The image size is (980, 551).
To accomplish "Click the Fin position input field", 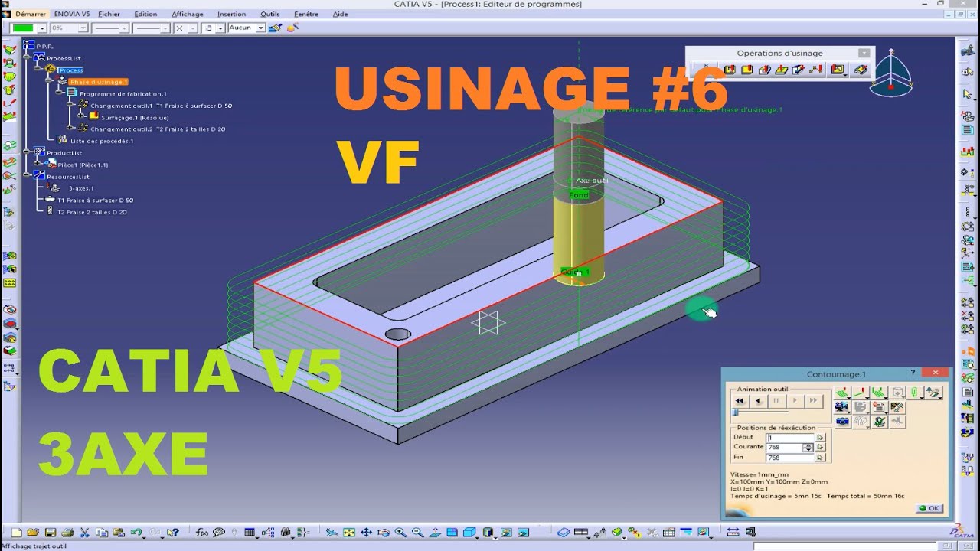I will click(x=790, y=458).
